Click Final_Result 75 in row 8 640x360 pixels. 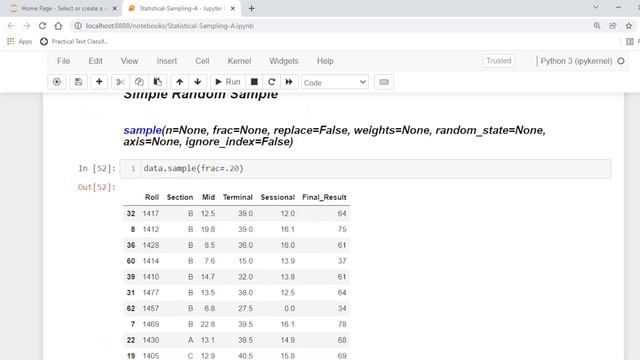342,229
